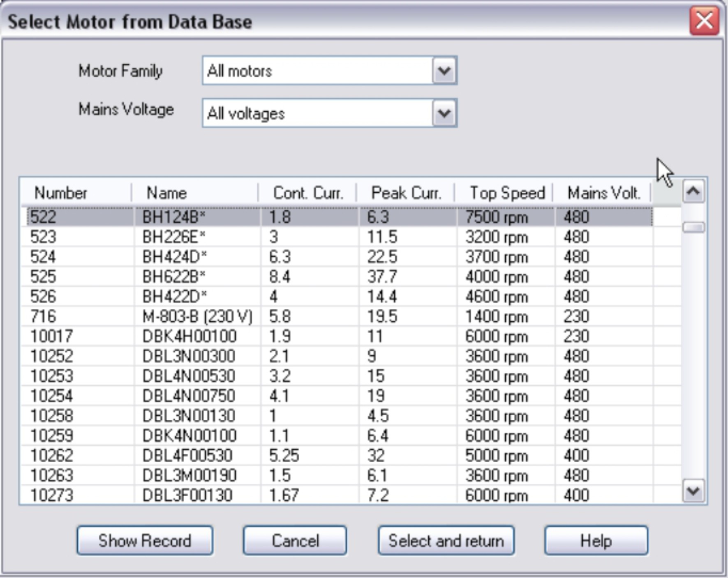Open Help for motor selection
Screen dimensions: 728x578
click(596, 541)
